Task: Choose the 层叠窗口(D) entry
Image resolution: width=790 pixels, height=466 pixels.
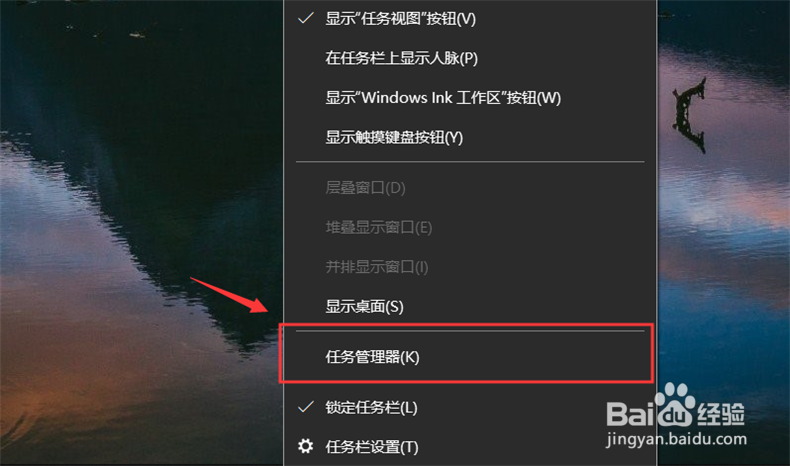Action: (x=470, y=188)
